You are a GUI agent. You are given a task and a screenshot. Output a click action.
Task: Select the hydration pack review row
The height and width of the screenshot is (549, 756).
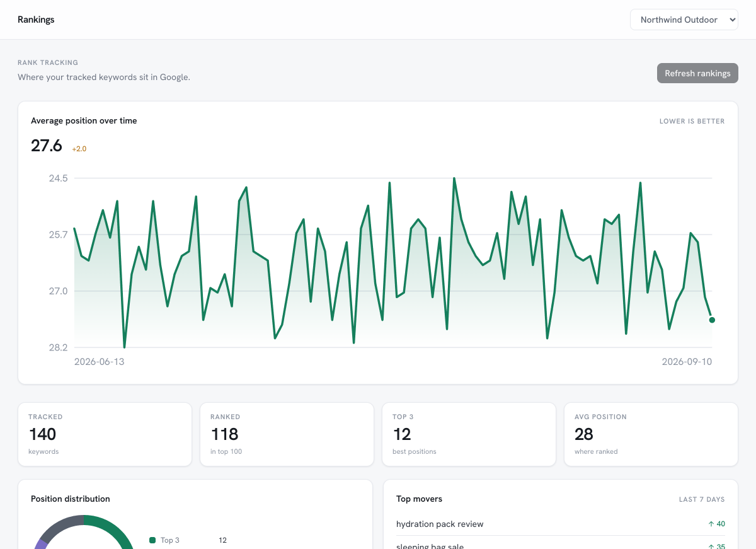(x=561, y=524)
